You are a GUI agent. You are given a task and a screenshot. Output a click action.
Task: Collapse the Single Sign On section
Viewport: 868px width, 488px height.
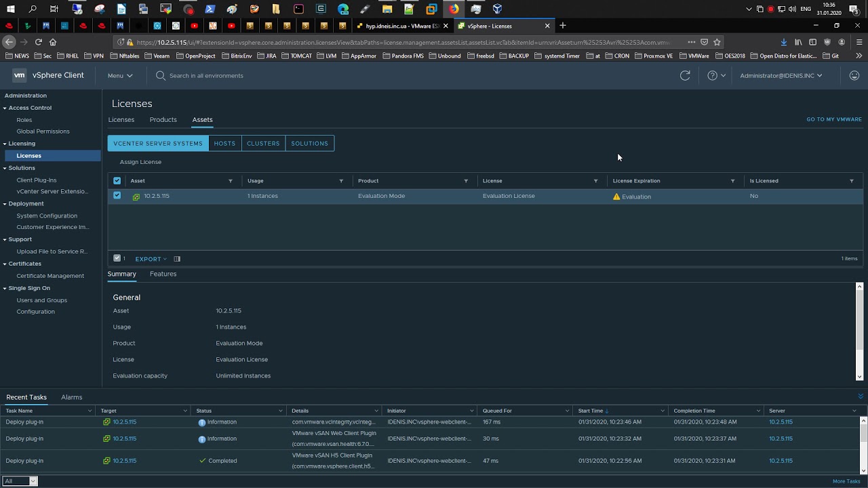tap(5, 289)
